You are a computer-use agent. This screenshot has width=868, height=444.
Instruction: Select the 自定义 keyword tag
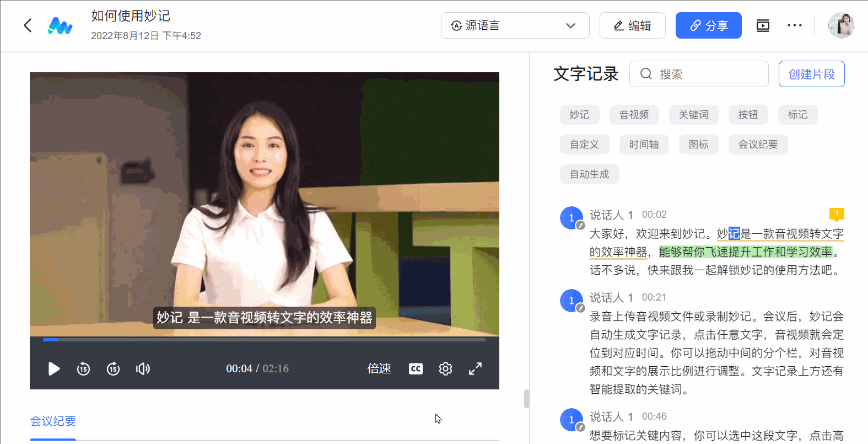tap(585, 145)
